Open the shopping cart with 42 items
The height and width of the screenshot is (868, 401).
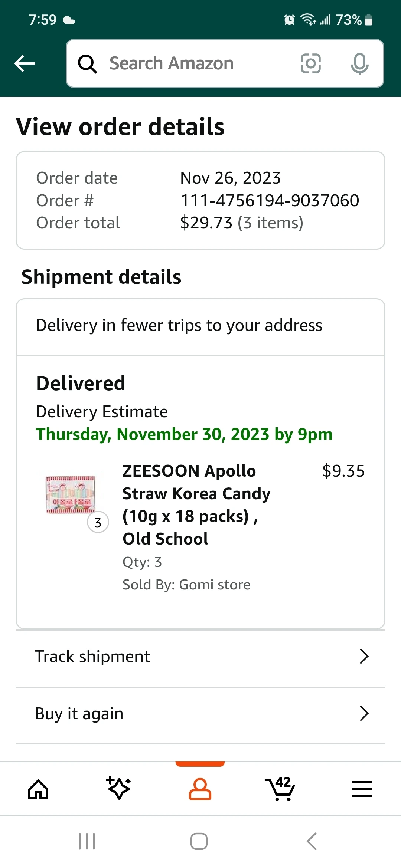tap(281, 789)
